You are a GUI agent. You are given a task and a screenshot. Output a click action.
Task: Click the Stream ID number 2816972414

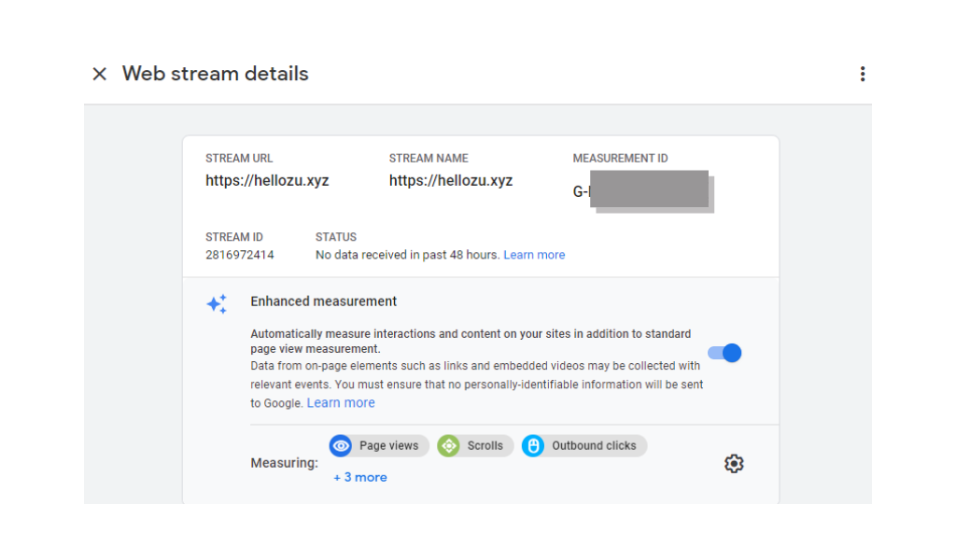click(x=240, y=255)
